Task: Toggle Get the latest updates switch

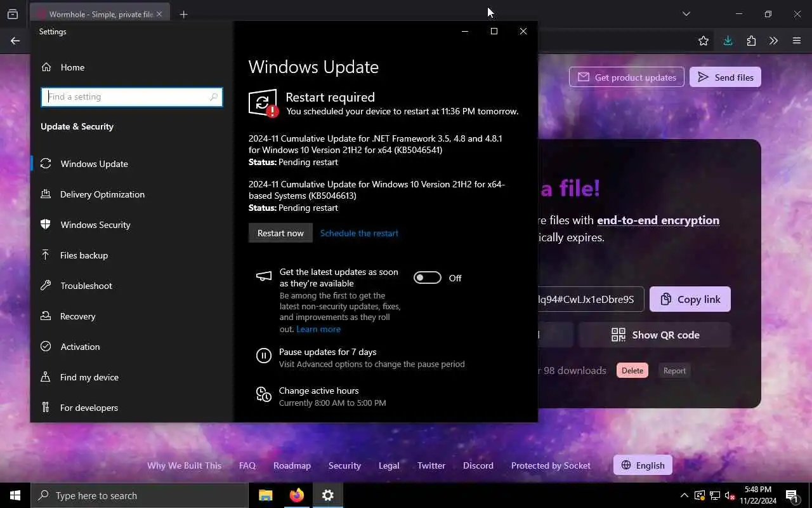Action: (x=428, y=277)
